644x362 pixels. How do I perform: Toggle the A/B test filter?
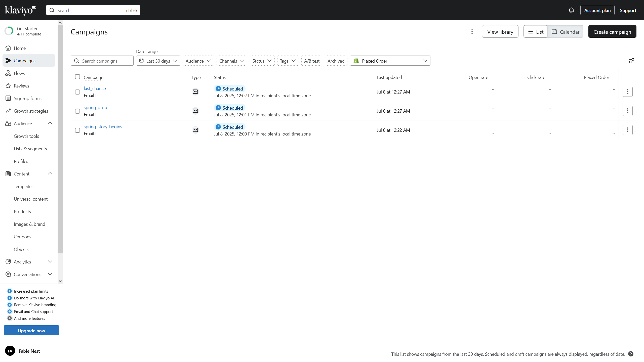pyautogui.click(x=312, y=61)
